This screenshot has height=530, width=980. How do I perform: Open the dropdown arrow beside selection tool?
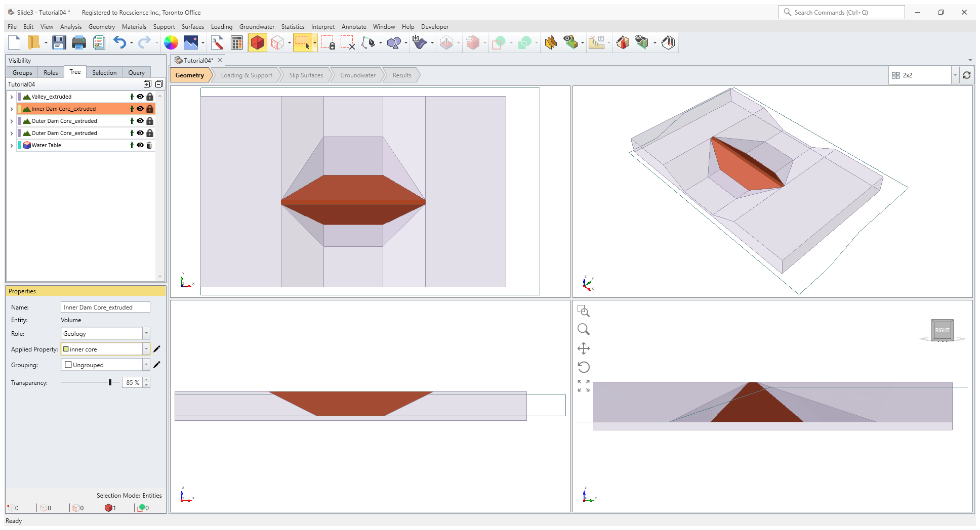pos(315,43)
